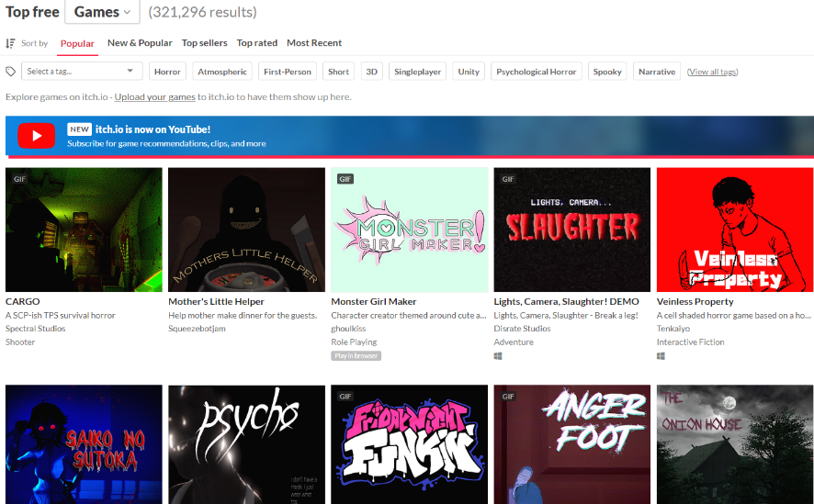The image size is (814, 504).
Task: Click the Play in browser badge
Action: coord(356,355)
